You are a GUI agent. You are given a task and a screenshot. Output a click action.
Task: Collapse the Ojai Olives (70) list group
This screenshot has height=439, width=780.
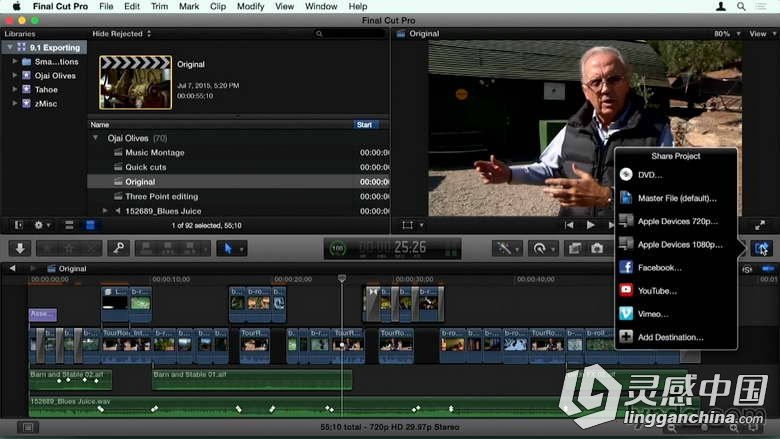tap(96, 138)
